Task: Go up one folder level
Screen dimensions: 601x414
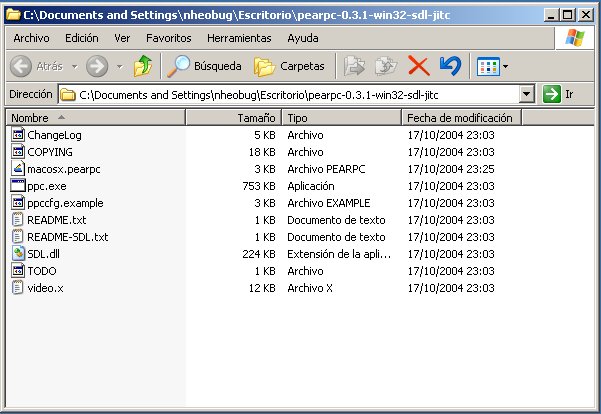Action: click(143, 66)
